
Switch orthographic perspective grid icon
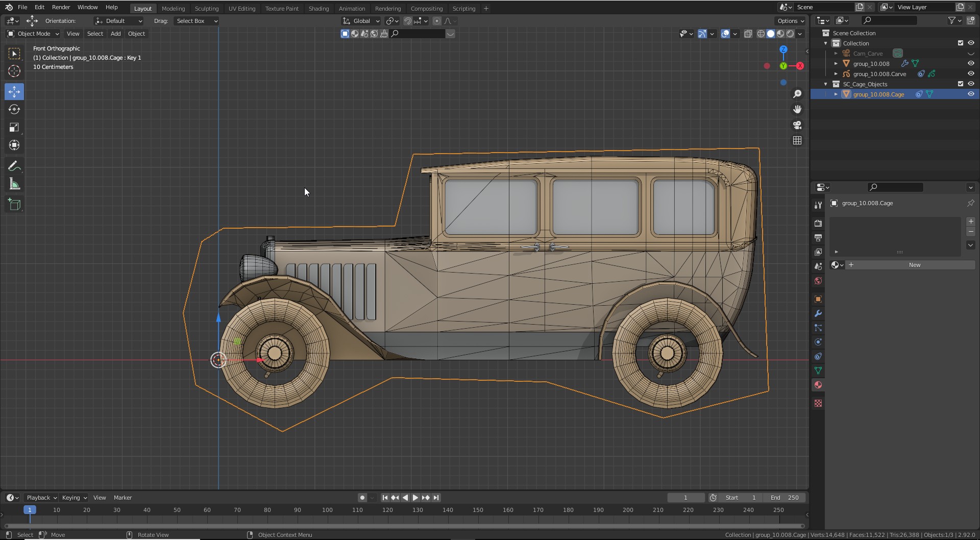tap(797, 140)
